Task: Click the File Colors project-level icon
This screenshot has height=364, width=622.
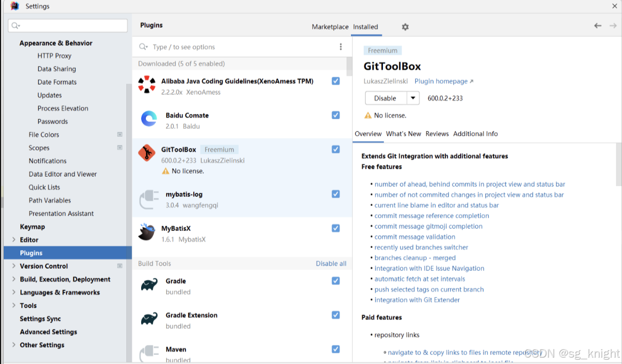Action: coord(120,135)
